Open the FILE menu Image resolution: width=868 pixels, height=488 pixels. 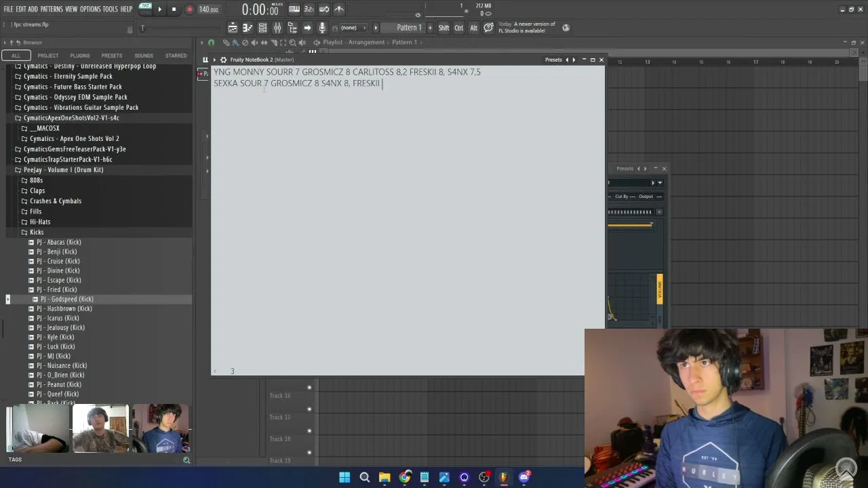[8, 9]
